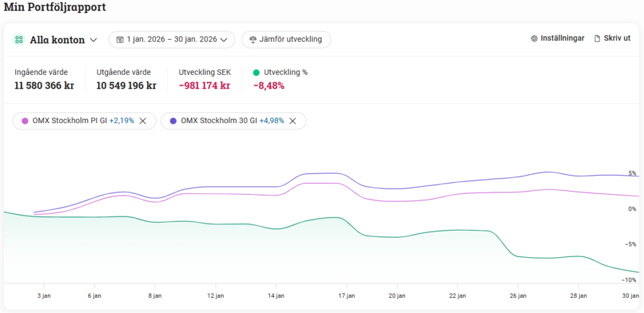Click the green Utveckling % indicator dot
644x313 pixels.
256,72
